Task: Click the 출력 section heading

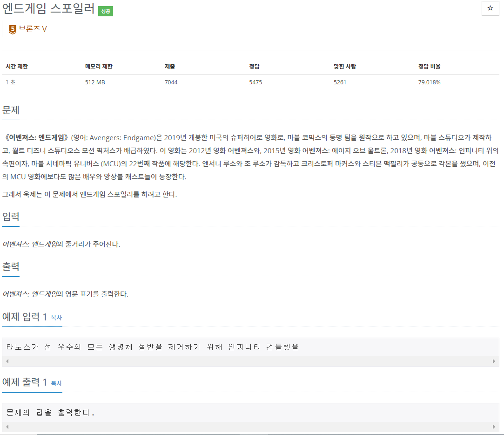Action: click(11, 266)
